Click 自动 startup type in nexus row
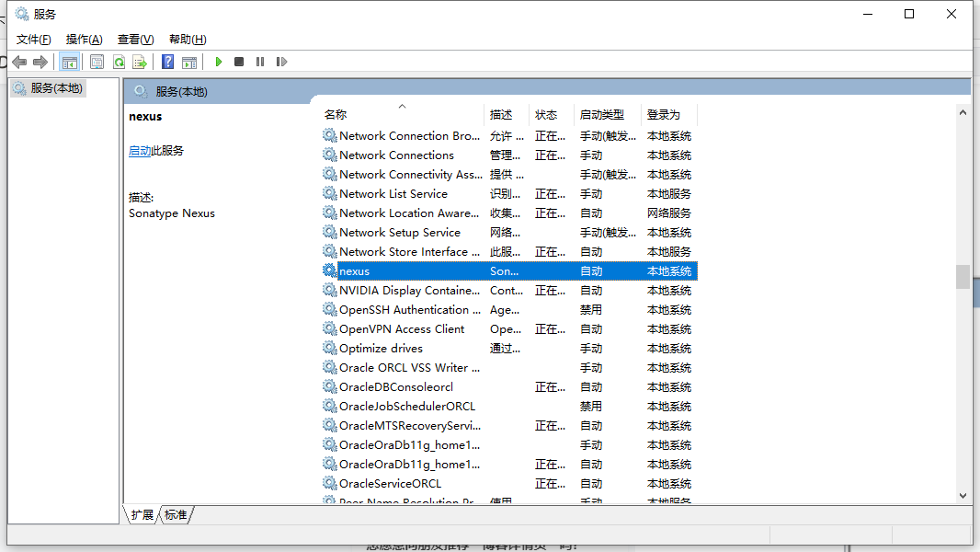 [590, 270]
